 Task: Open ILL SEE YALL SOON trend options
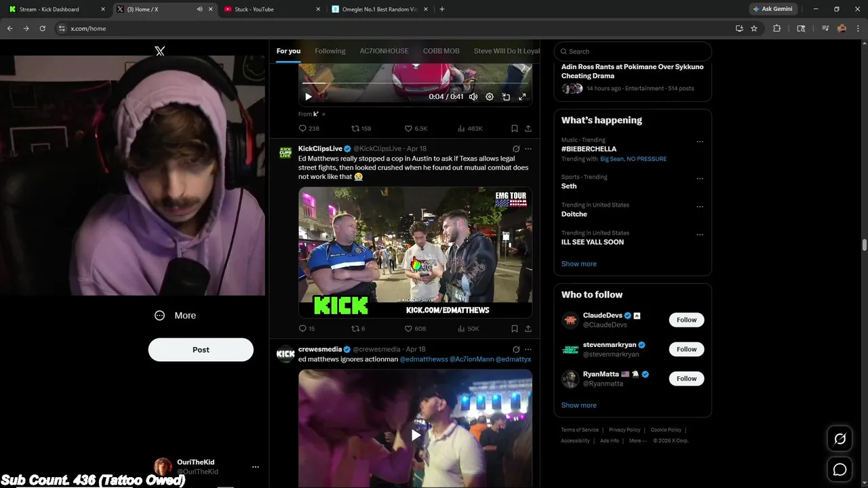pyautogui.click(x=700, y=235)
